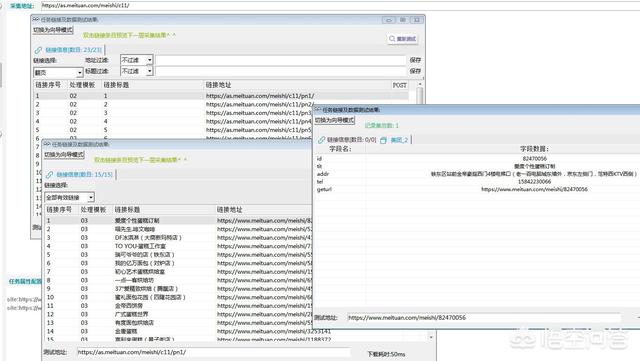640x361 pixels.
Task: Open the 地址过滤 不过滤 dropdown
Action: coord(149,60)
